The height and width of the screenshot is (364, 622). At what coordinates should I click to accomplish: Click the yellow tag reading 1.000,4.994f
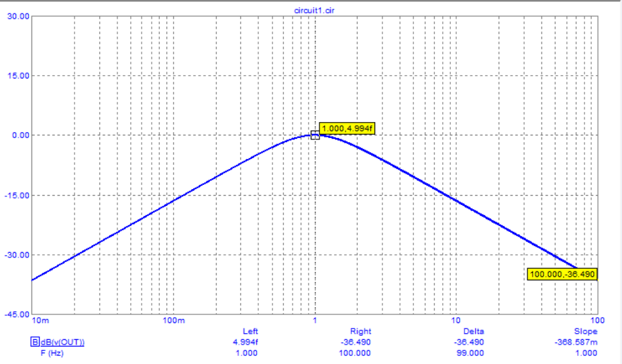click(x=347, y=129)
